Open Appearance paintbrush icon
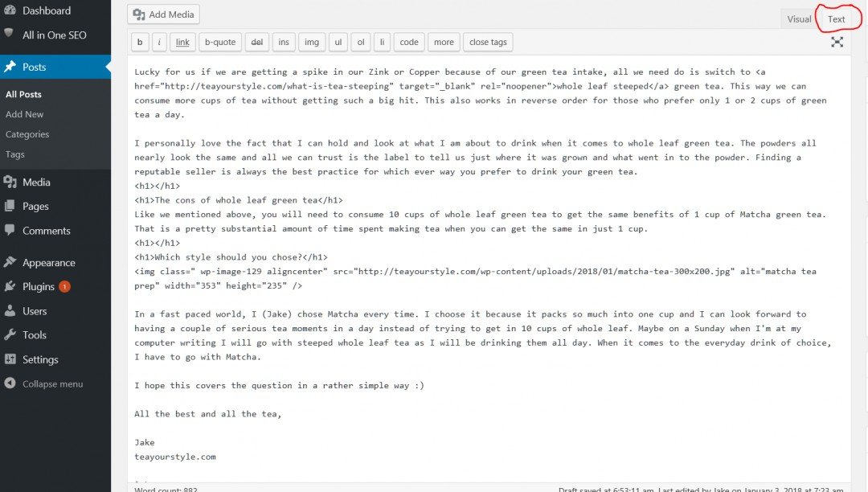 [x=10, y=262]
